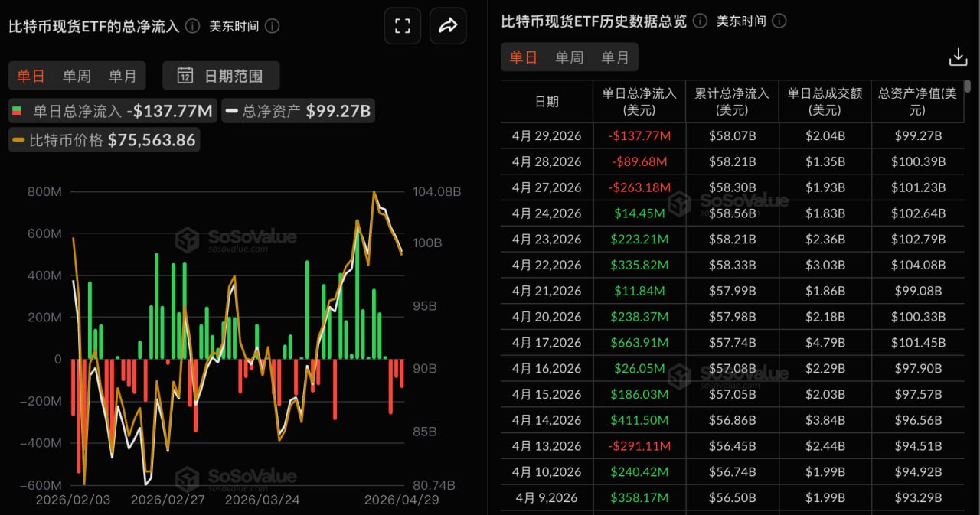
Task: Click the $411.50M net inflow cell
Action: tap(639, 420)
